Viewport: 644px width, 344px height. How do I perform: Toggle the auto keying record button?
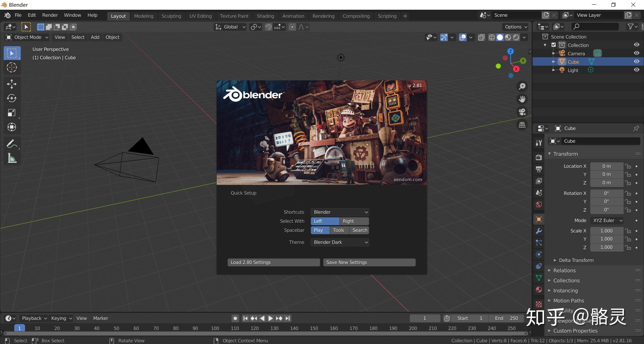click(235, 318)
